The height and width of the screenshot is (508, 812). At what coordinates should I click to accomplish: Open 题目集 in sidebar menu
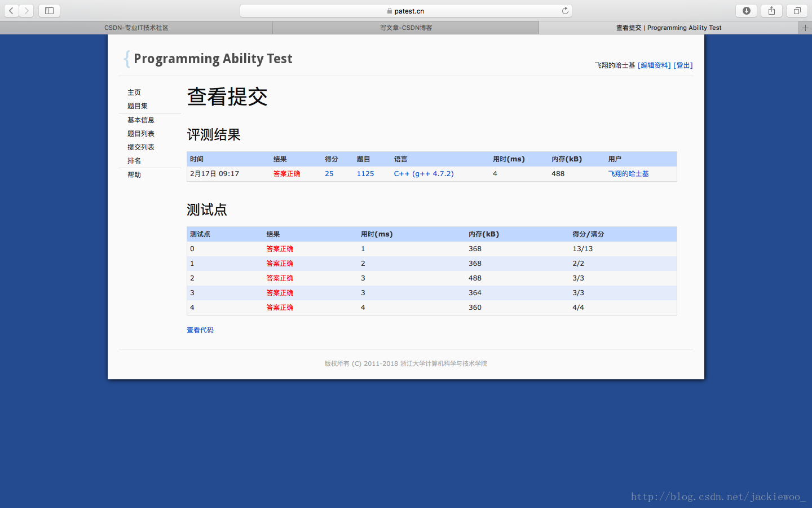[138, 106]
